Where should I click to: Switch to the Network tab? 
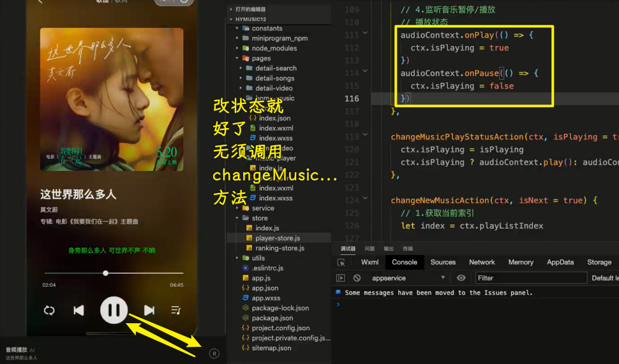[x=482, y=262]
